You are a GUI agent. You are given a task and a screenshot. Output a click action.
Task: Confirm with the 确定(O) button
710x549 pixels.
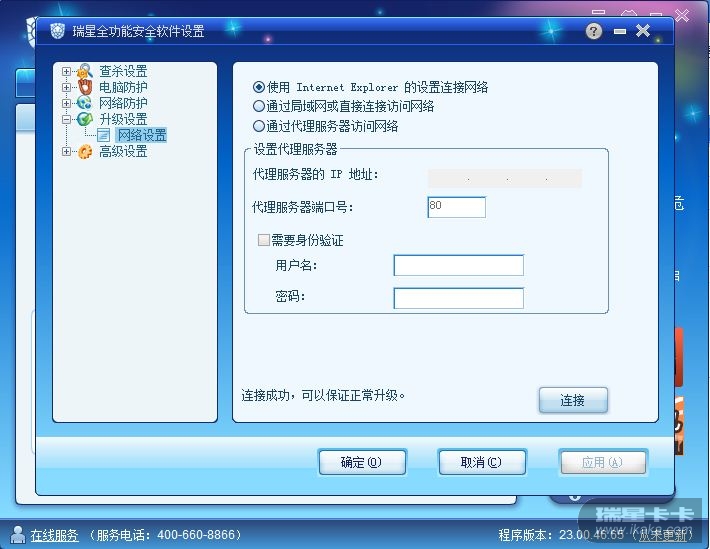(x=362, y=462)
